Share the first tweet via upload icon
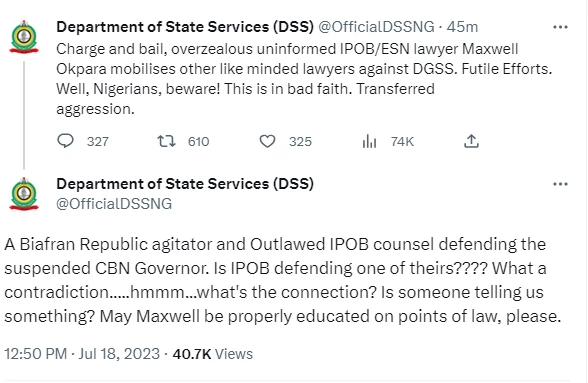The height and width of the screenshot is (383, 588). [x=471, y=141]
